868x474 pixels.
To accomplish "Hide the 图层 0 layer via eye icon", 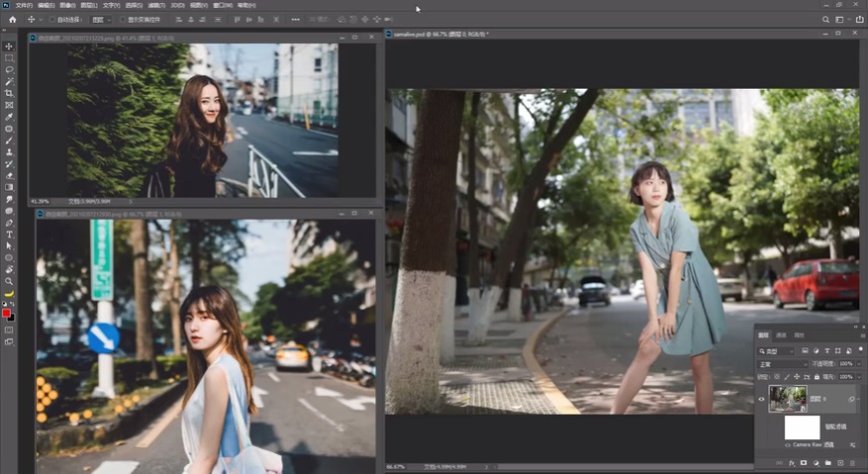I will [762, 399].
